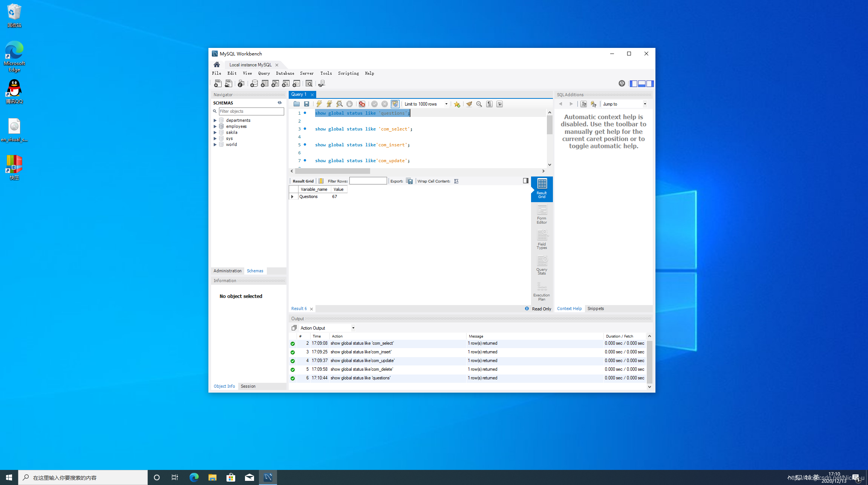Expand the employees schema

[x=215, y=126]
